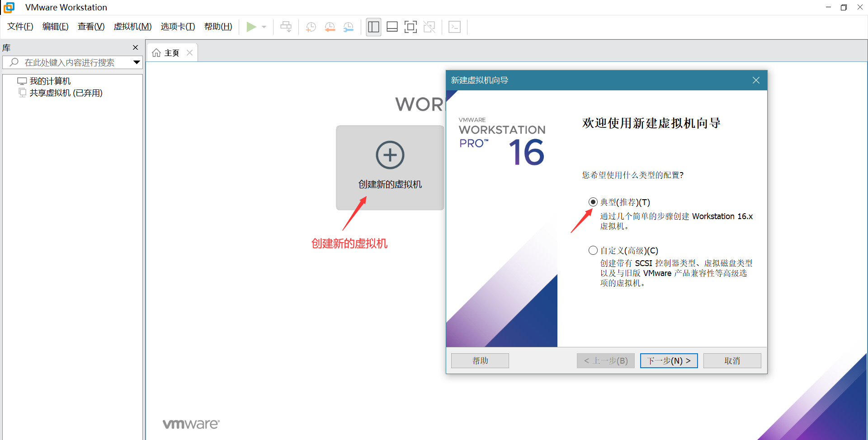Click the home icon on the 主页 tab
Viewport: 868px width, 440px height.
[156, 53]
